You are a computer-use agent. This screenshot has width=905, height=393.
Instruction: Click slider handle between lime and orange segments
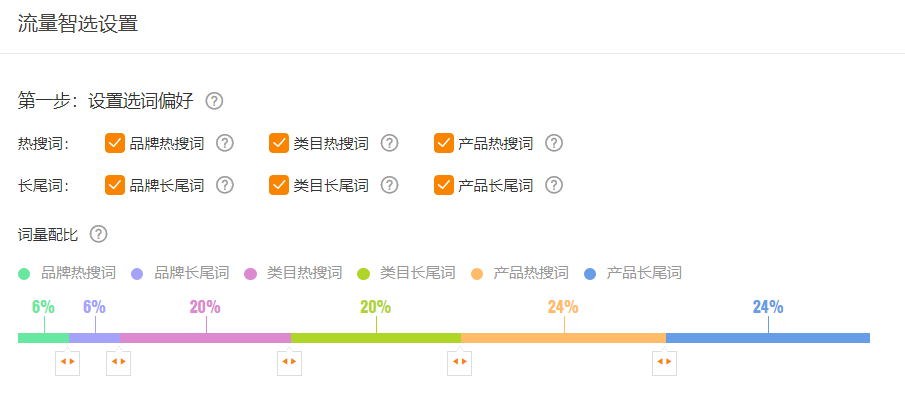[459, 362]
